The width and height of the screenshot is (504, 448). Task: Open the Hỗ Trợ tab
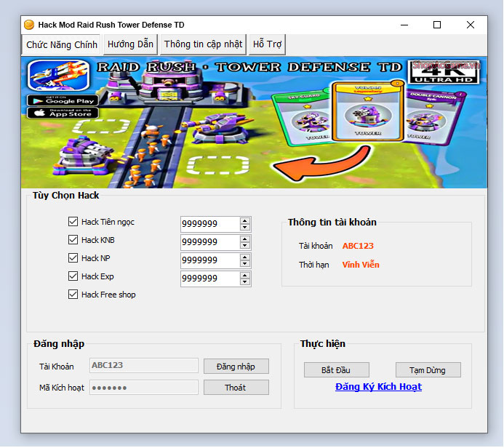(267, 44)
